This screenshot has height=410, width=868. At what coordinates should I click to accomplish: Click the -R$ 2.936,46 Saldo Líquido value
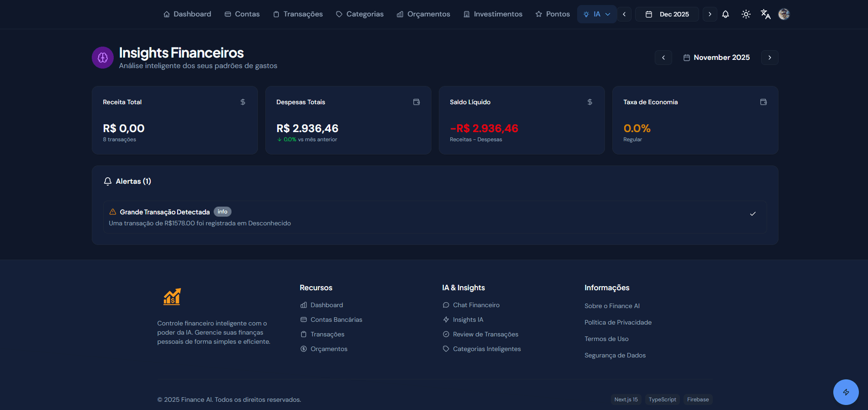484,128
